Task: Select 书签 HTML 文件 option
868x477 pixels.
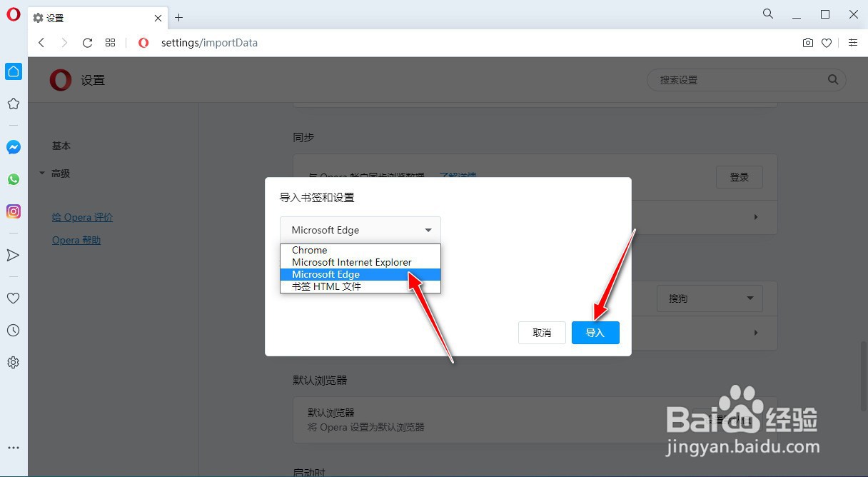Action: pos(360,286)
